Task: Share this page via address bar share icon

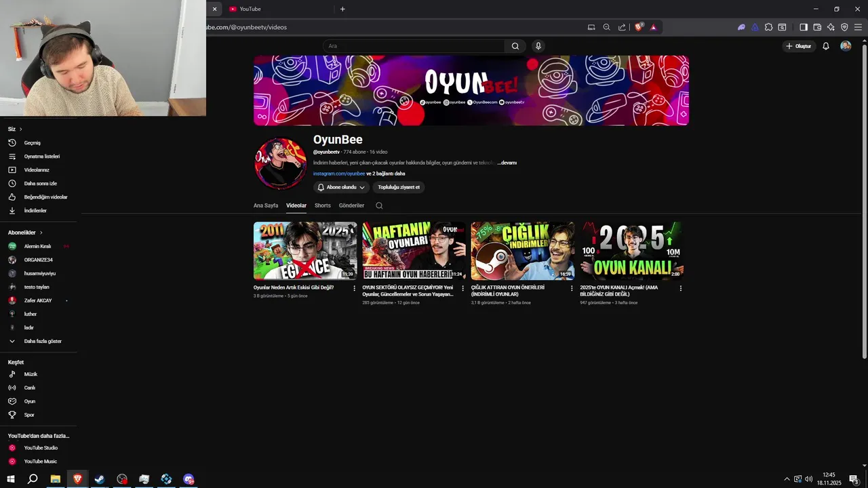Action: [x=622, y=27]
